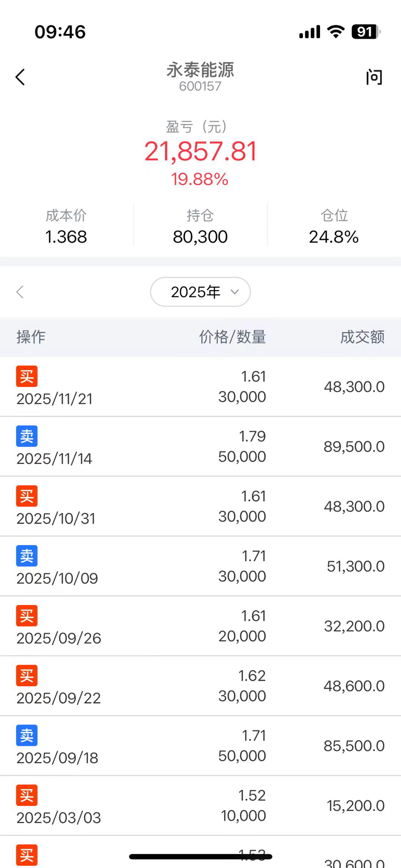Viewport: 401px width, 868px height.
Task: Tap the dropdown arrow beside 2025年
Action: [234, 292]
